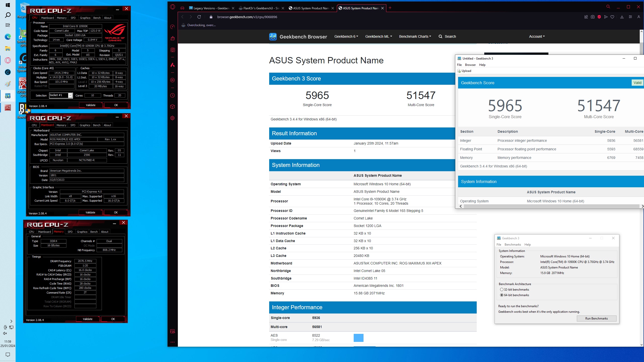The height and width of the screenshot is (362, 644).
Task: Take a snapshot with the camera icon
Action: tap(593, 17)
